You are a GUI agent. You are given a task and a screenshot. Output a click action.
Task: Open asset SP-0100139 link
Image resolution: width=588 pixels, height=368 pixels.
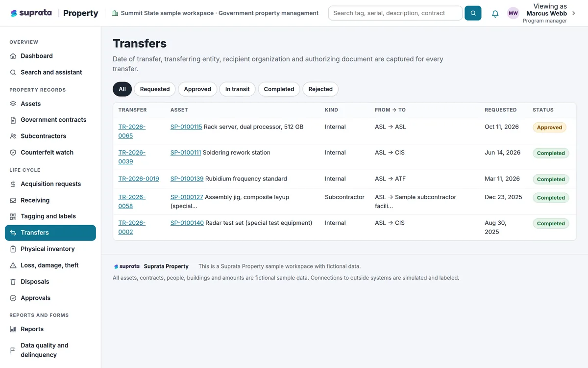pos(187,179)
